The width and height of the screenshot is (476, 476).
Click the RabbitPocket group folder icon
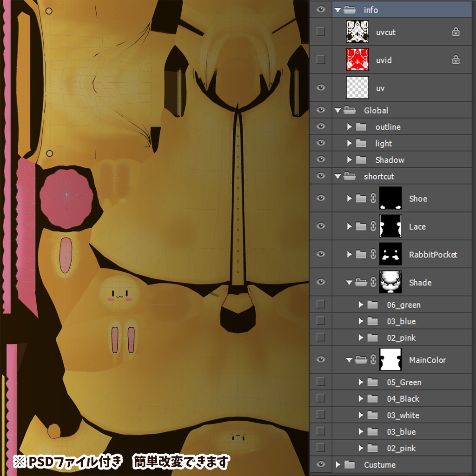click(x=361, y=254)
